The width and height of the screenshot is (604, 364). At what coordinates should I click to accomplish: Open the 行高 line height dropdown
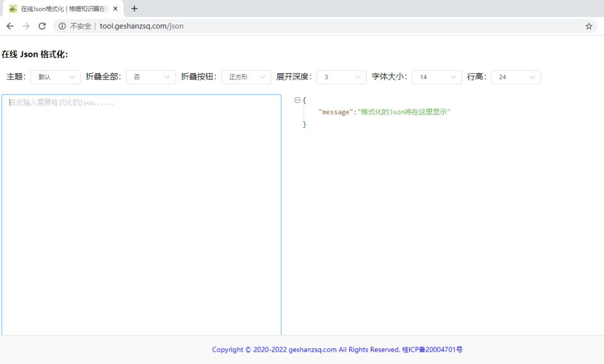click(x=516, y=77)
